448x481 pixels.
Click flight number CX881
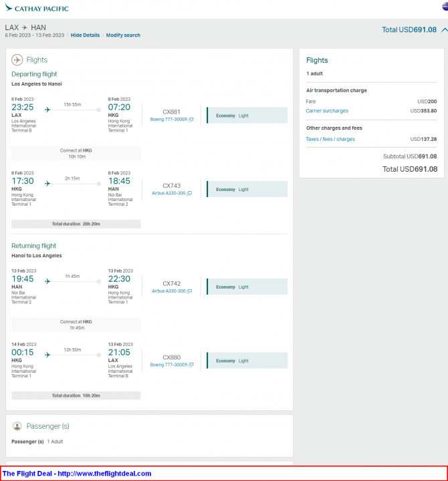[171, 112]
